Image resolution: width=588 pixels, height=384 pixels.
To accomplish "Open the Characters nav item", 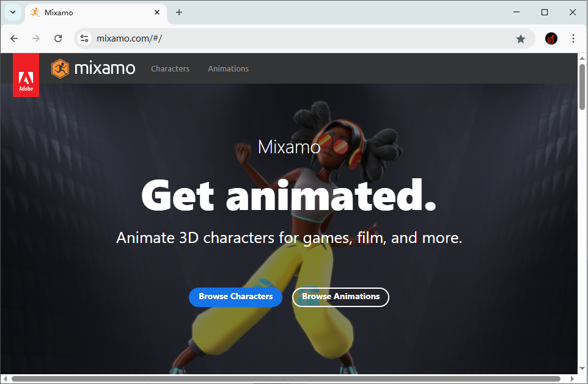I will [171, 68].
